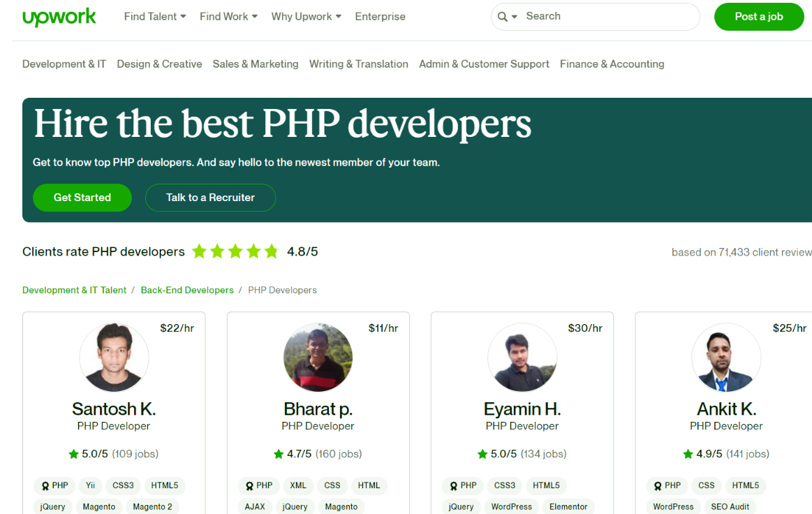812x514 pixels.
Task: Click the $30/hr rate text
Action: 585,328
